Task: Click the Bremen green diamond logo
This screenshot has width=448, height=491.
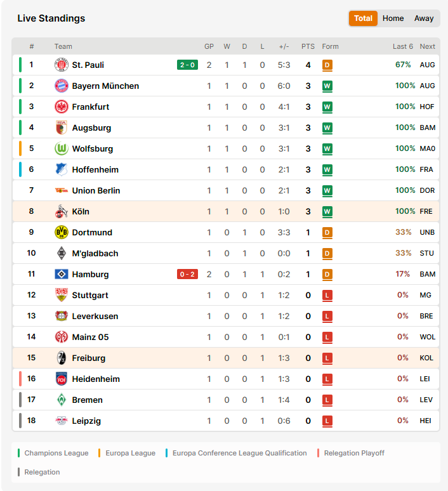Action: click(62, 400)
